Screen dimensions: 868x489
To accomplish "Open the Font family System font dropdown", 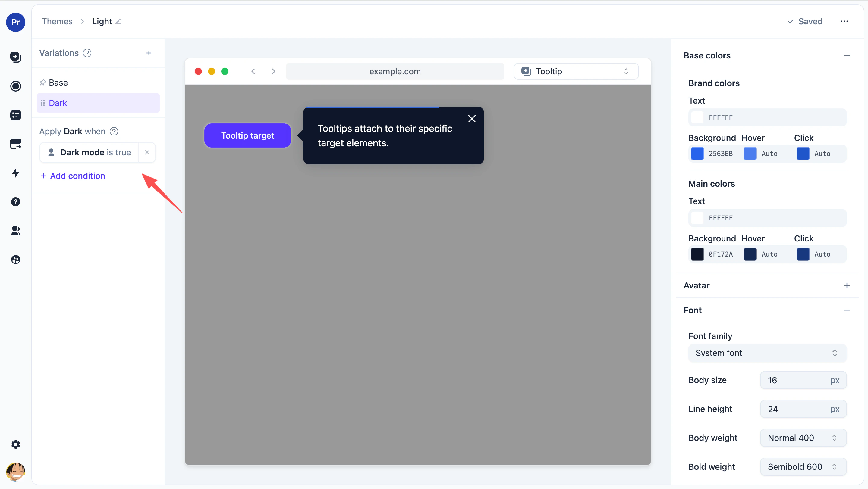I will tap(767, 353).
